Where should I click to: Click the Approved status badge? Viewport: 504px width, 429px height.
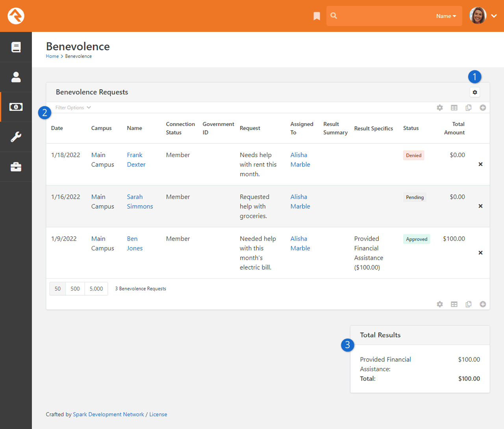pyautogui.click(x=417, y=239)
